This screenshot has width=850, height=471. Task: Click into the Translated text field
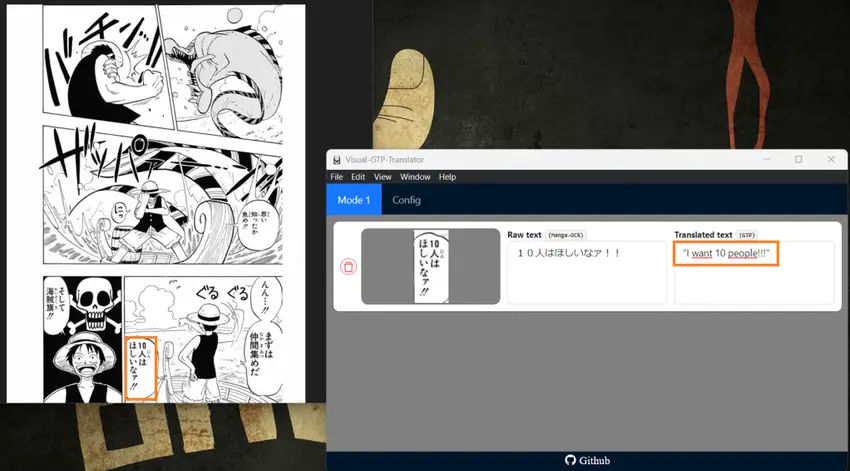pos(754,273)
